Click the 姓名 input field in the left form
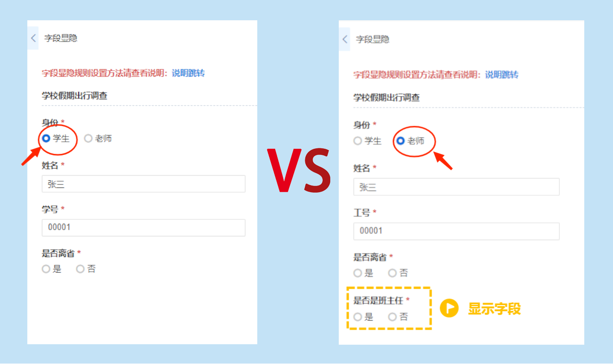 144,184
